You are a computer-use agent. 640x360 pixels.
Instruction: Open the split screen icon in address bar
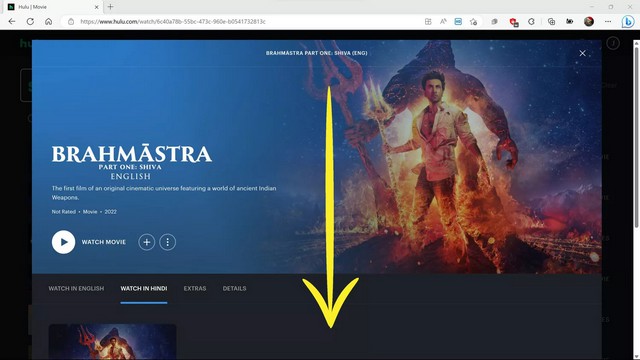[x=428, y=22]
